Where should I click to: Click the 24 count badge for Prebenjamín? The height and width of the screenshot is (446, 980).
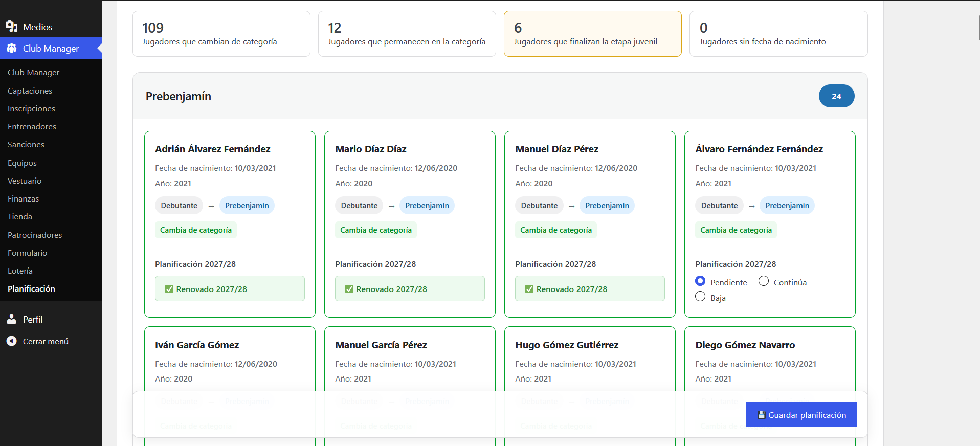(836, 96)
